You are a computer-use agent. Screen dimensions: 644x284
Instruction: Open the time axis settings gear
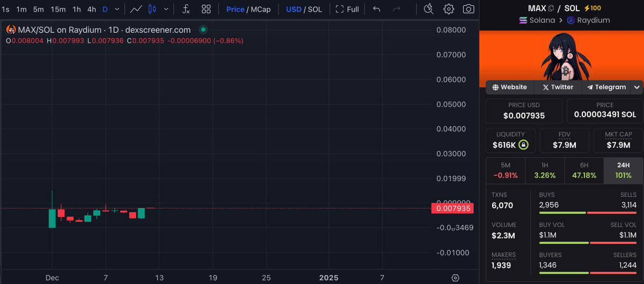(456, 278)
